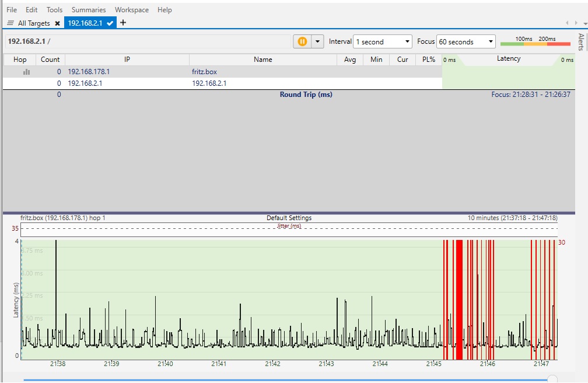588x383 pixels.
Task: Open the Summaries menu
Action: [x=89, y=10]
